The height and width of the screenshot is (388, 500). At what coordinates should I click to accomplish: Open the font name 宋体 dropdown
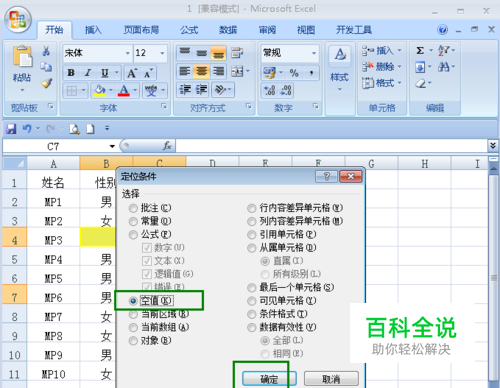128,53
